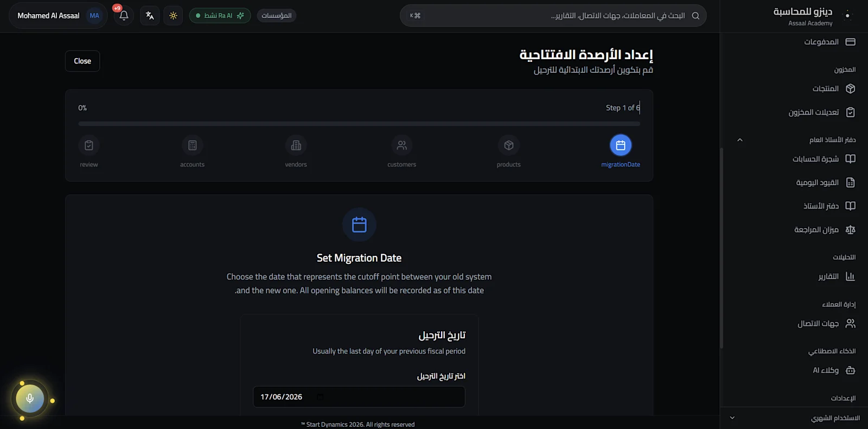
Task: Open the المؤسسات selector
Action: pos(277,16)
